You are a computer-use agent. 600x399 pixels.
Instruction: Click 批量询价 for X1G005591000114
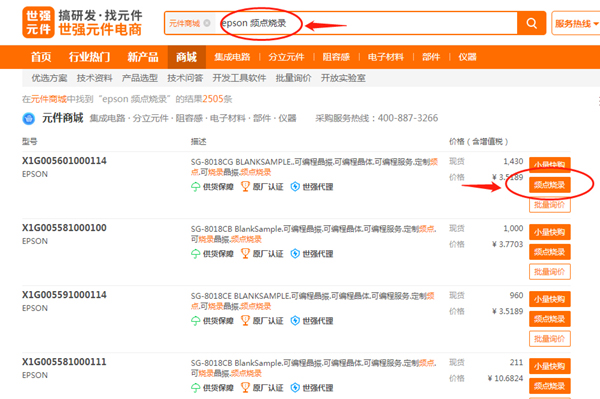click(x=549, y=339)
